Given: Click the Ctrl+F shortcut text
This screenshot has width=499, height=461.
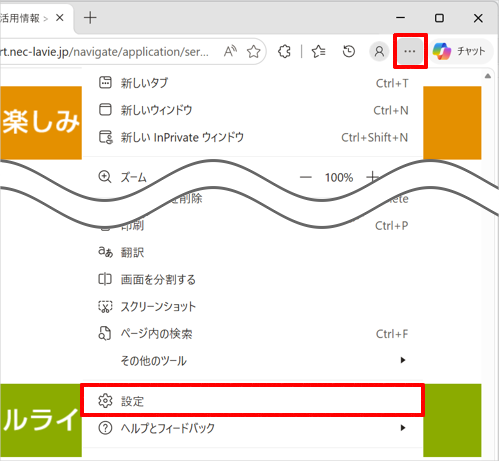Looking at the screenshot, I should click(392, 334).
